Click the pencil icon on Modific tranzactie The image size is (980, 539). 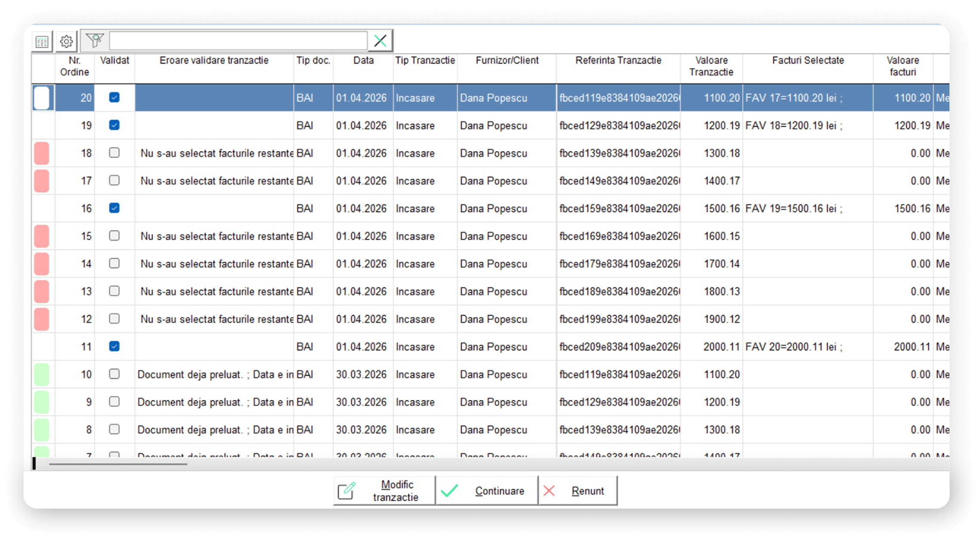[x=347, y=490]
